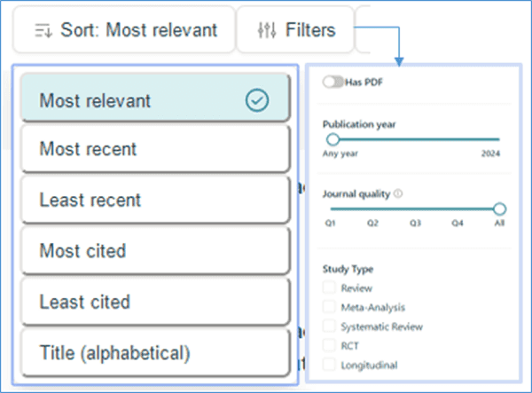Image resolution: width=532 pixels, height=393 pixels.
Task: Choose Most recent sort option
Action: pos(156,149)
